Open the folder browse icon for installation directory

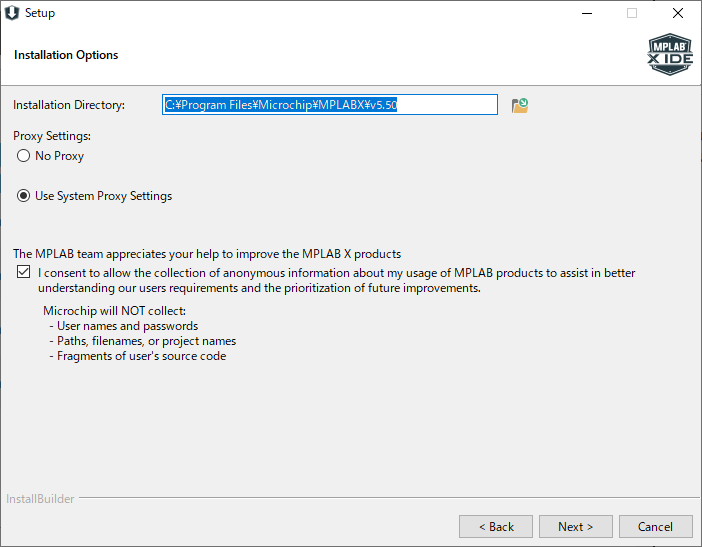[x=520, y=106]
